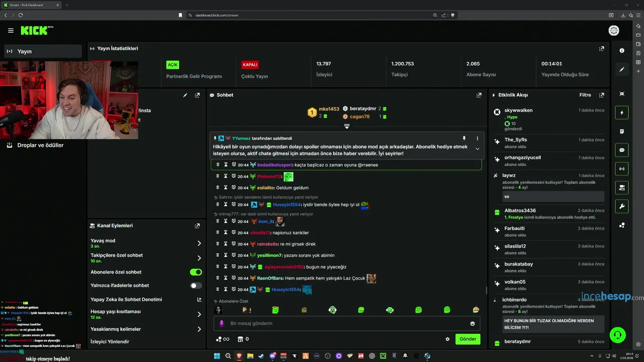Click the pin icon on the pinned message
Viewport: 644px width, 362px height.
tap(464, 138)
